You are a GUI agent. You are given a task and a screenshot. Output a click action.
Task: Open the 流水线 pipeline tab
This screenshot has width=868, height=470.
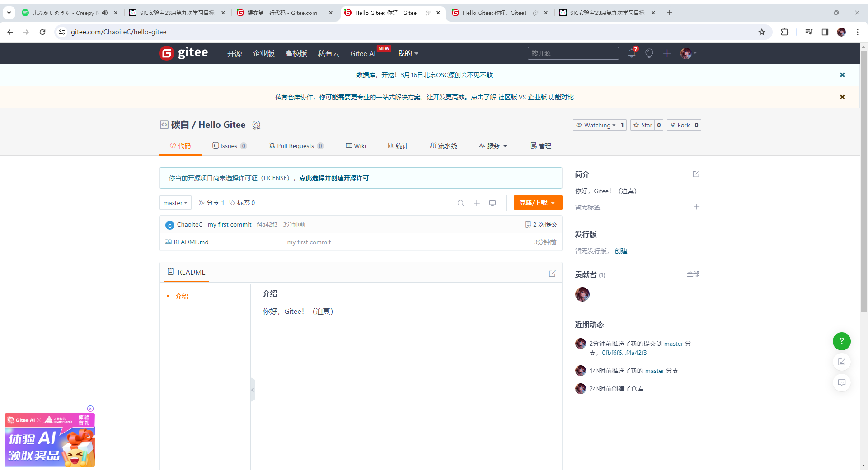(444, 146)
